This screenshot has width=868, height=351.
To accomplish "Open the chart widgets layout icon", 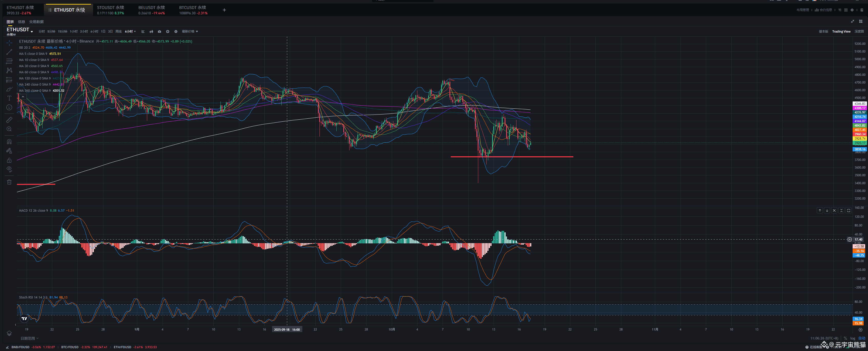I will 860,21.
